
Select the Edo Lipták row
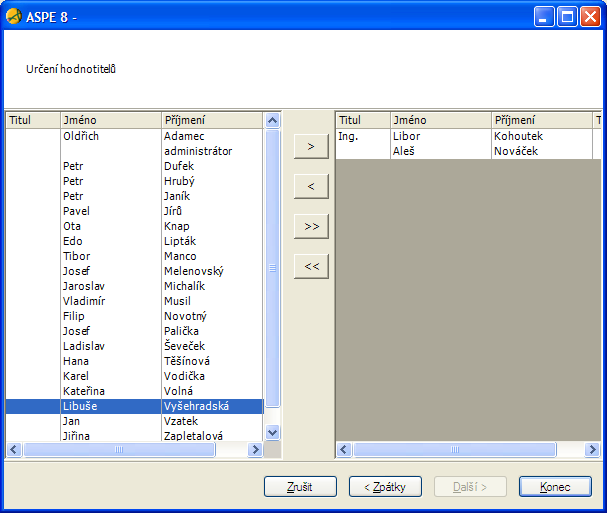[x=134, y=241]
